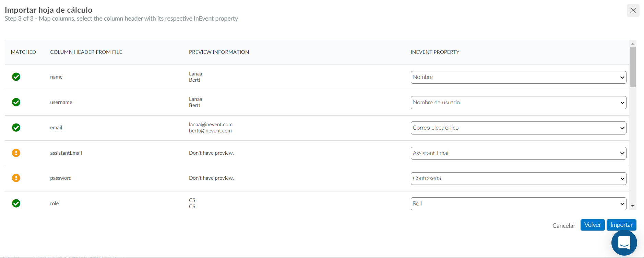Click the 'username' column header cell
This screenshot has height=258, width=644.
click(61, 102)
